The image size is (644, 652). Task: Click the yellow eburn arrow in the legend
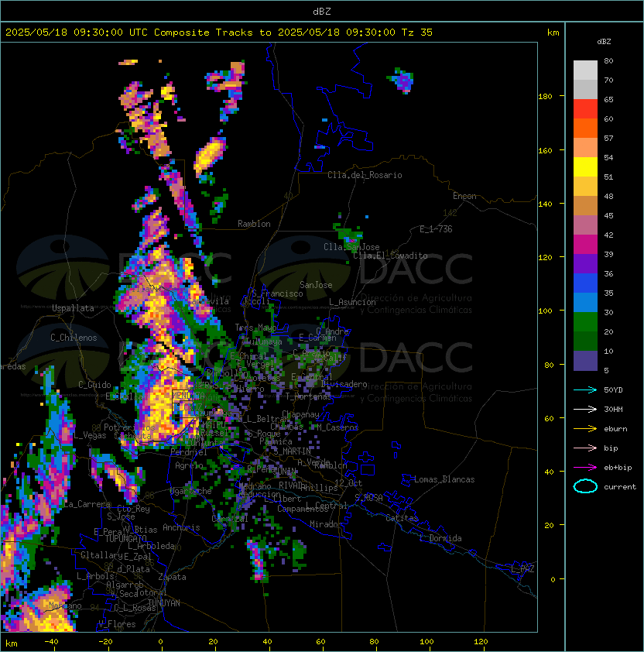[585, 429]
